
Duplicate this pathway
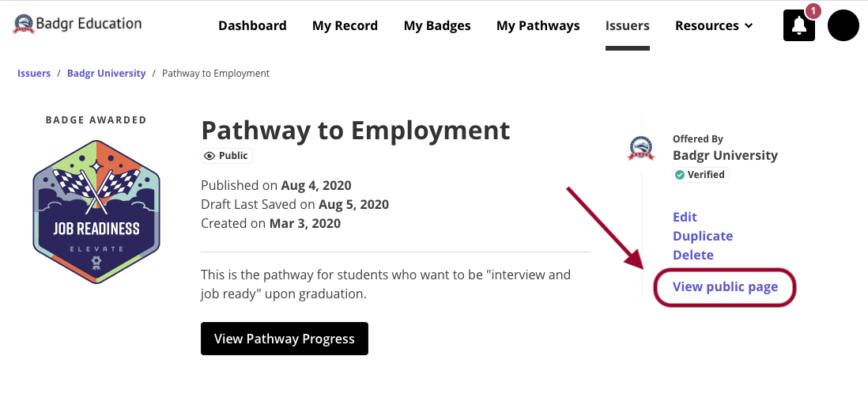tap(703, 236)
